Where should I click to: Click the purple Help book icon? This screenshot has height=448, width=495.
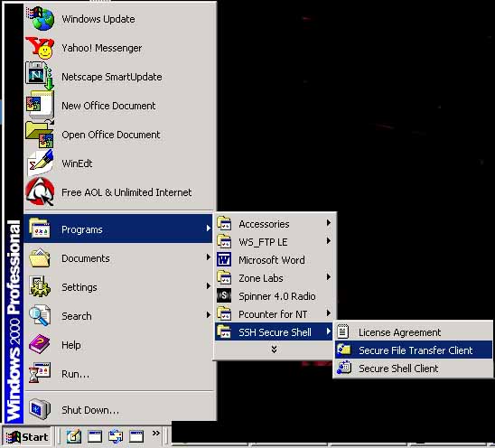[40, 344]
